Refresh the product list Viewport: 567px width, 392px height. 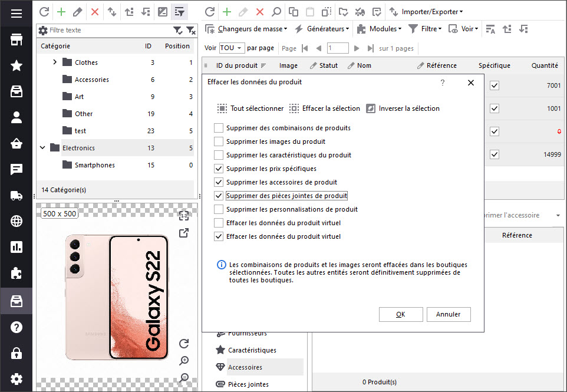210,12
